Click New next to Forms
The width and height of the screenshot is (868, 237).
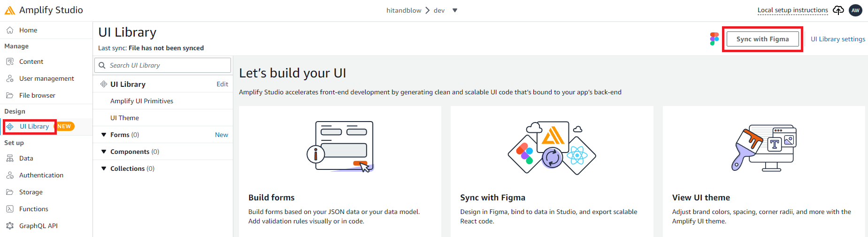[222, 135]
